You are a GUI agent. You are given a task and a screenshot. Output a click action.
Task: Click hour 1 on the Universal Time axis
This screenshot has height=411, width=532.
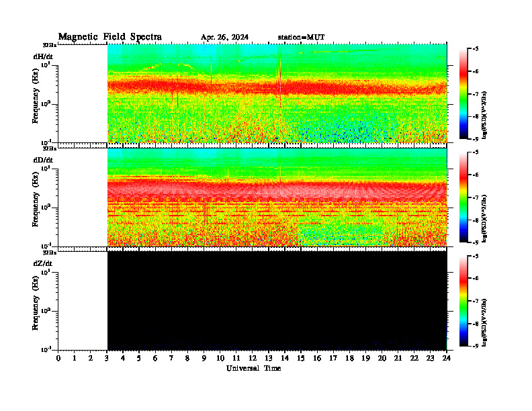coord(75,358)
